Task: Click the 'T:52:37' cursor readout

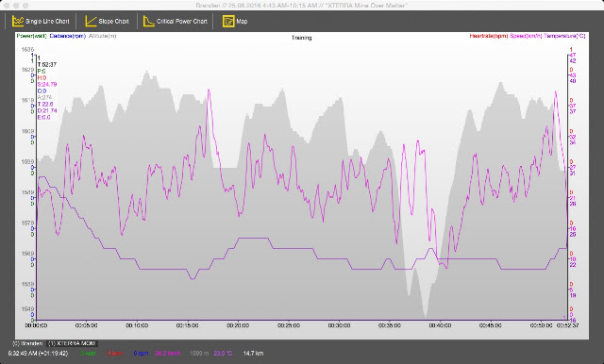Action: pyautogui.click(x=47, y=65)
